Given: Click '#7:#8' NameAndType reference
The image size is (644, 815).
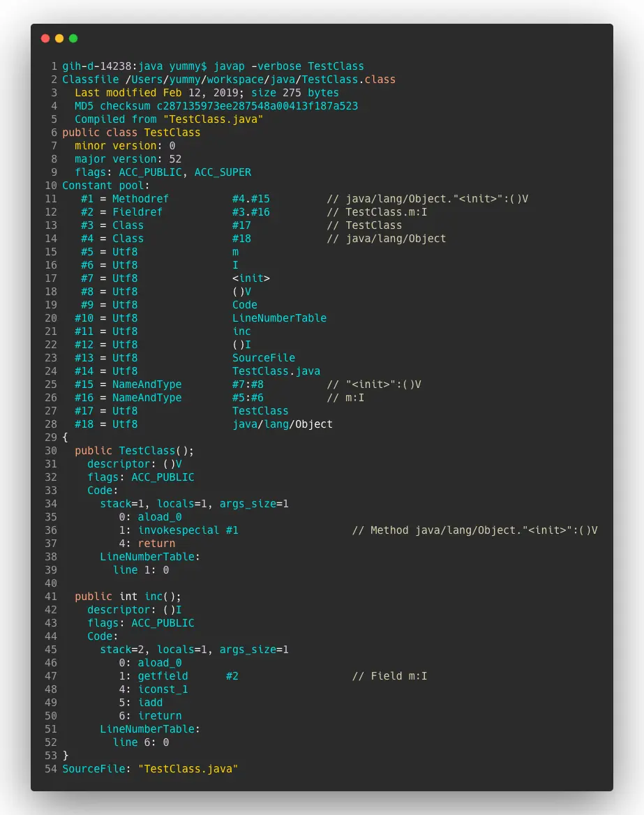Looking at the screenshot, I should pos(248,384).
